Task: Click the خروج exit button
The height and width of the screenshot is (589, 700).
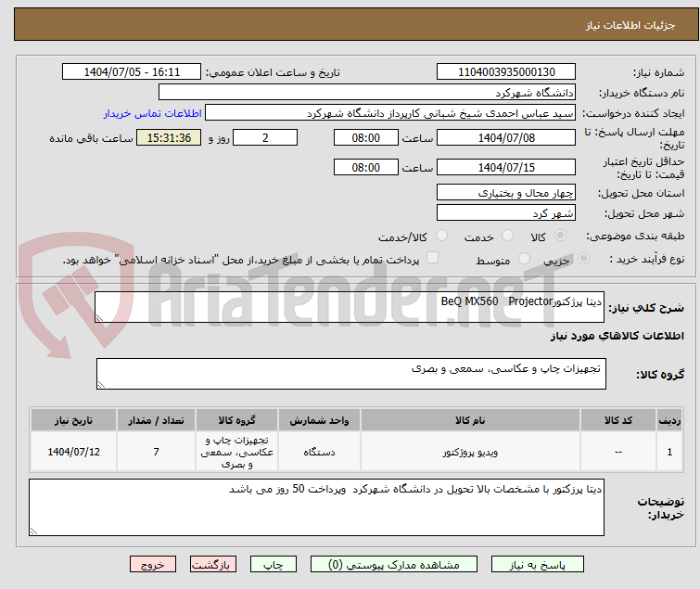Action: click(153, 565)
